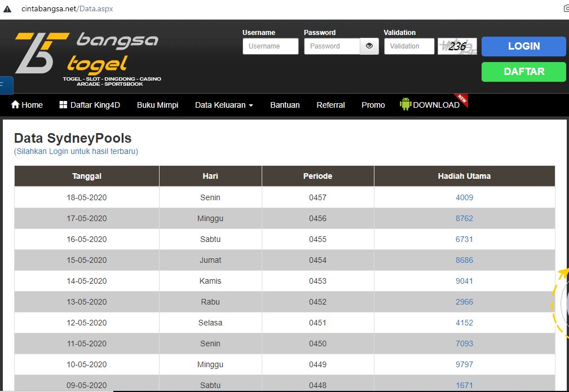Click the blue LOGIN button
The height and width of the screenshot is (392, 569).
pyautogui.click(x=524, y=46)
